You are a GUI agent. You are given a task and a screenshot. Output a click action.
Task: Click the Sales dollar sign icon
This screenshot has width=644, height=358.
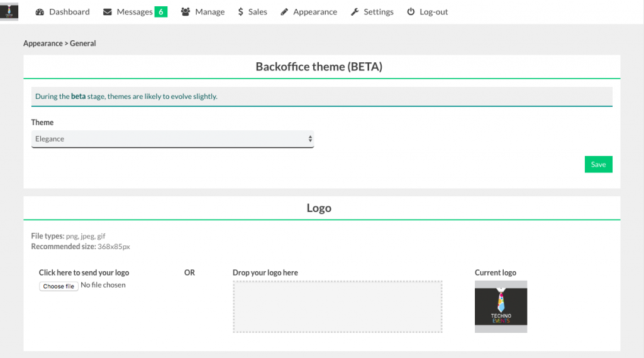coord(241,12)
